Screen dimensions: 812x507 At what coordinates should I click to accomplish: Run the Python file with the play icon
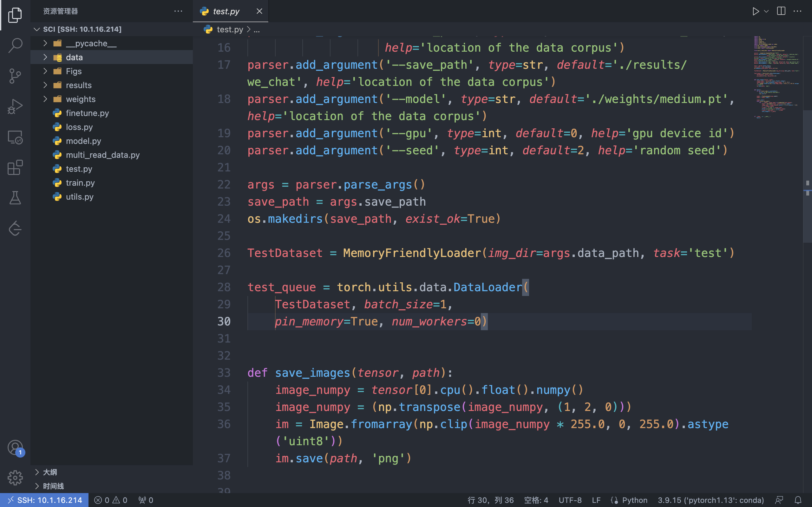pyautogui.click(x=756, y=11)
